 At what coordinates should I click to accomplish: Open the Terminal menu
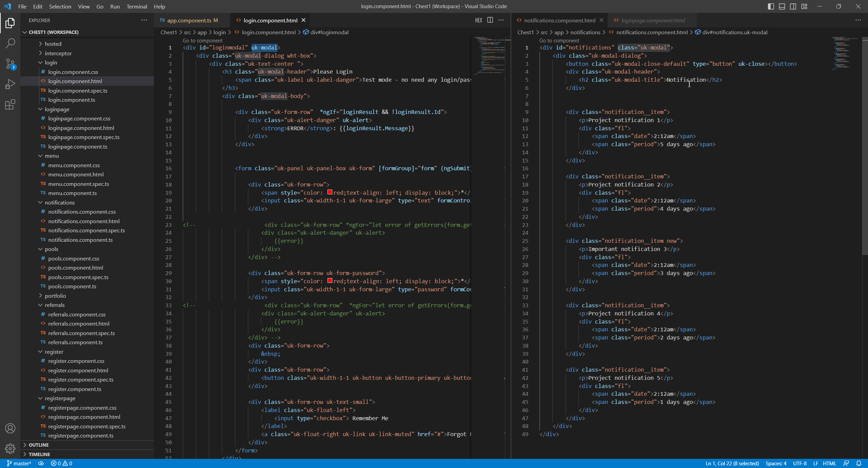point(137,6)
